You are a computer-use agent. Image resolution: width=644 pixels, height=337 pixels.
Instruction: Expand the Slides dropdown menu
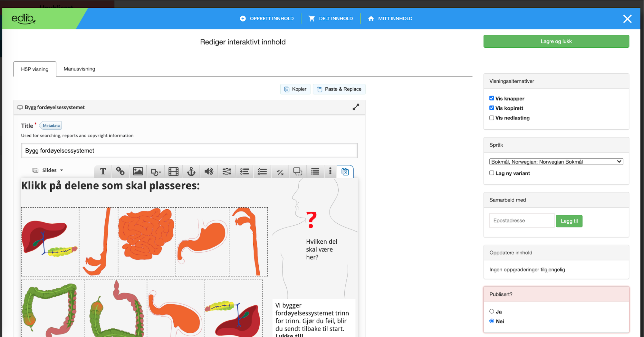pos(48,170)
